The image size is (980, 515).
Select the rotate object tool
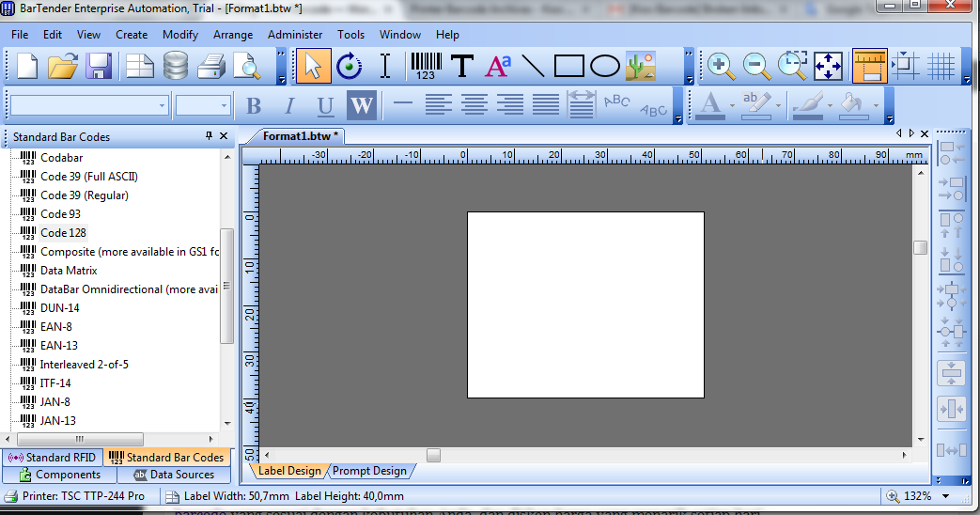click(349, 66)
